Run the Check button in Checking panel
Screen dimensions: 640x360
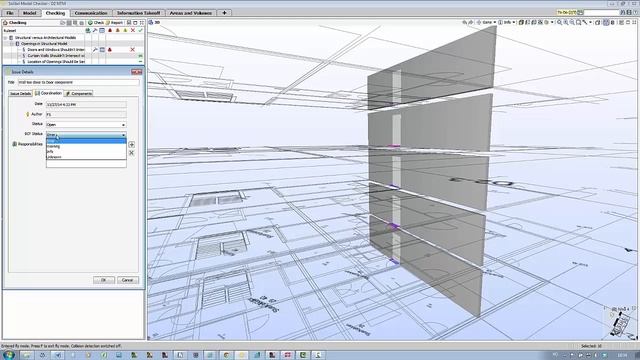[96, 23]
